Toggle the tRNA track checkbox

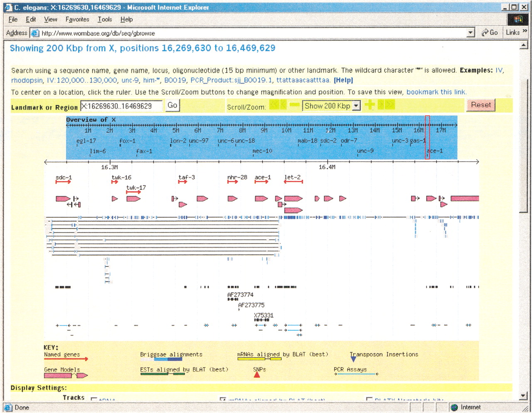click(94, 399)
